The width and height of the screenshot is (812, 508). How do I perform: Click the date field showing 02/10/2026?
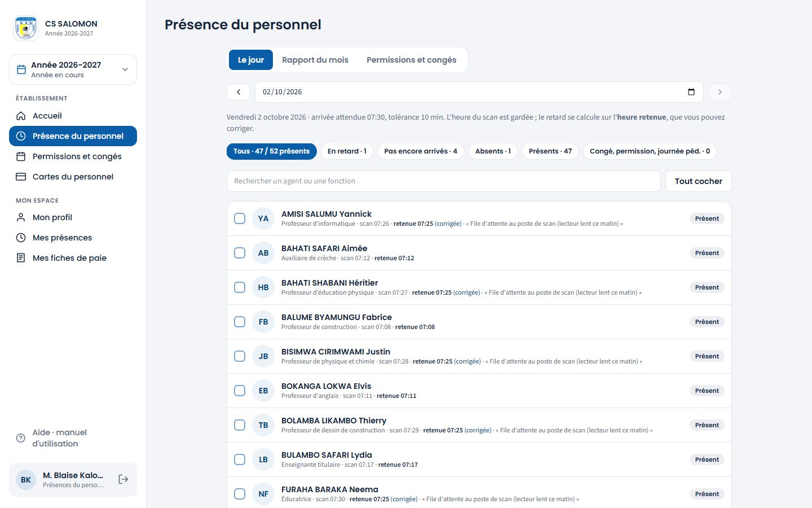click(x=479, y=92)
